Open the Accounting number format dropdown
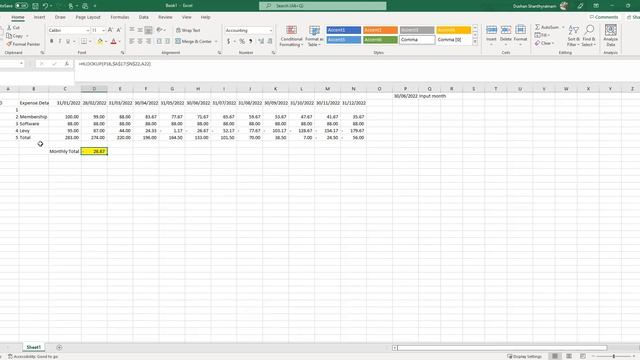This screenshot has height=360, width=640. pos(271,31)
